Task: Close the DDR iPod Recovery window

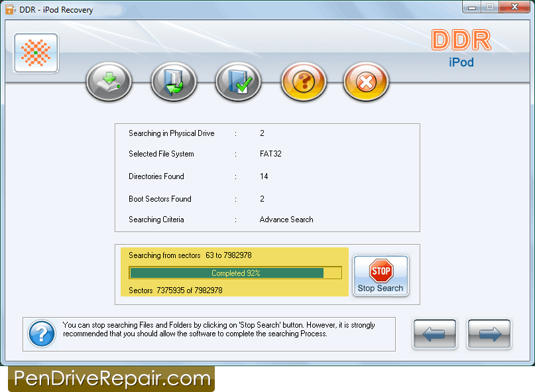Action: (x=514, y=7)
